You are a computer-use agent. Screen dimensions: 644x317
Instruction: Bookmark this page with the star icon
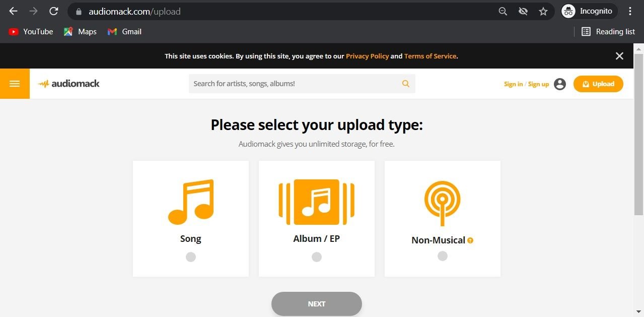pyautogui.click(x=543, y=11)
